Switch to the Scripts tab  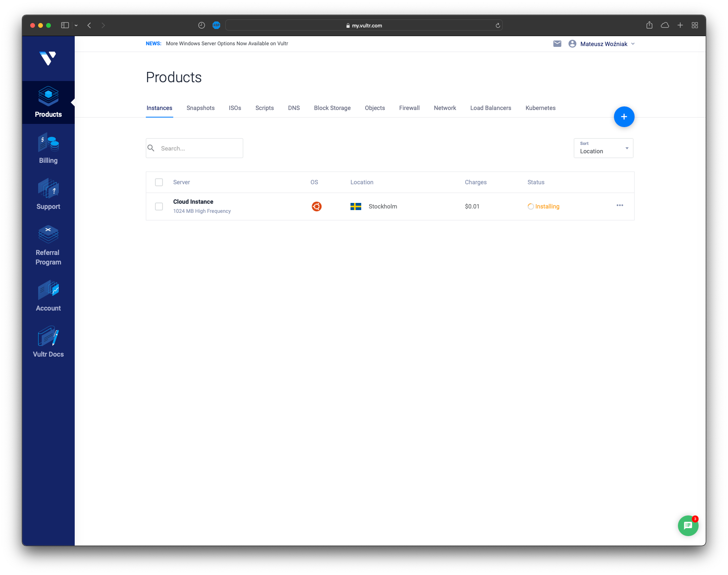point(265,108)
